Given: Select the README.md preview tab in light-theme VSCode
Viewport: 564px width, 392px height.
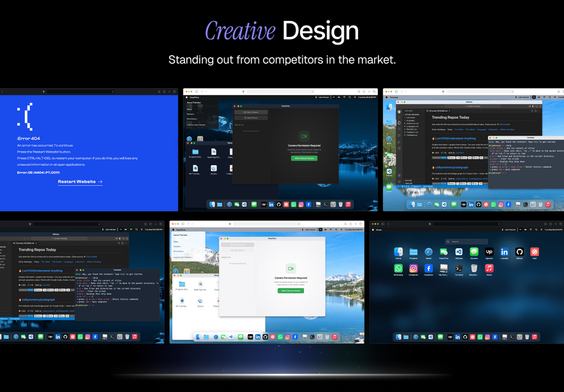Looking at the screenshot, I should point(438,111).
